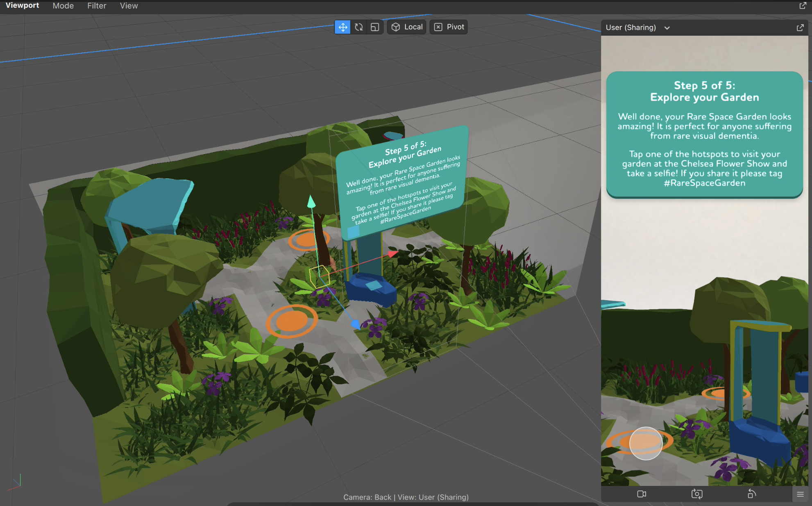Open the Mode menu

tap(63, 6)
